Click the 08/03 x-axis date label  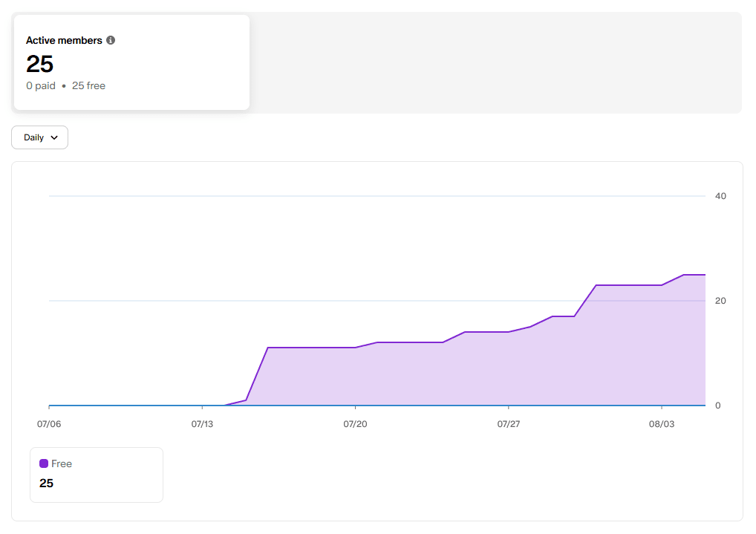pyautogui.click(x=661, y=424)
